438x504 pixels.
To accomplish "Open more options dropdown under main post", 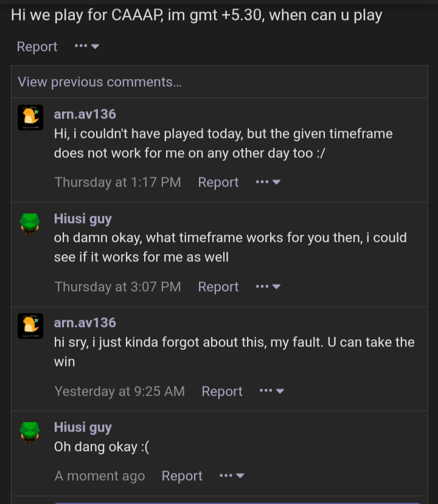I will [x=87, y=46].
